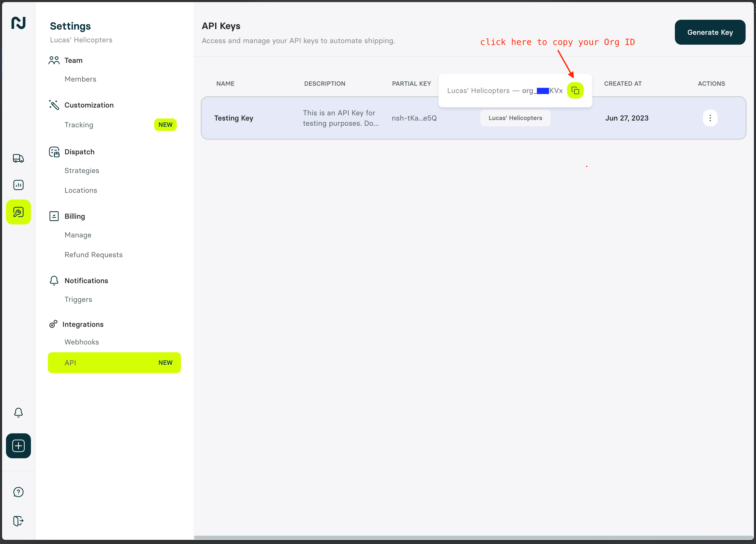The width and height of the screenshot is (756, 544).
Task: Open the help question mark icon
Action: tap(18, 492)
